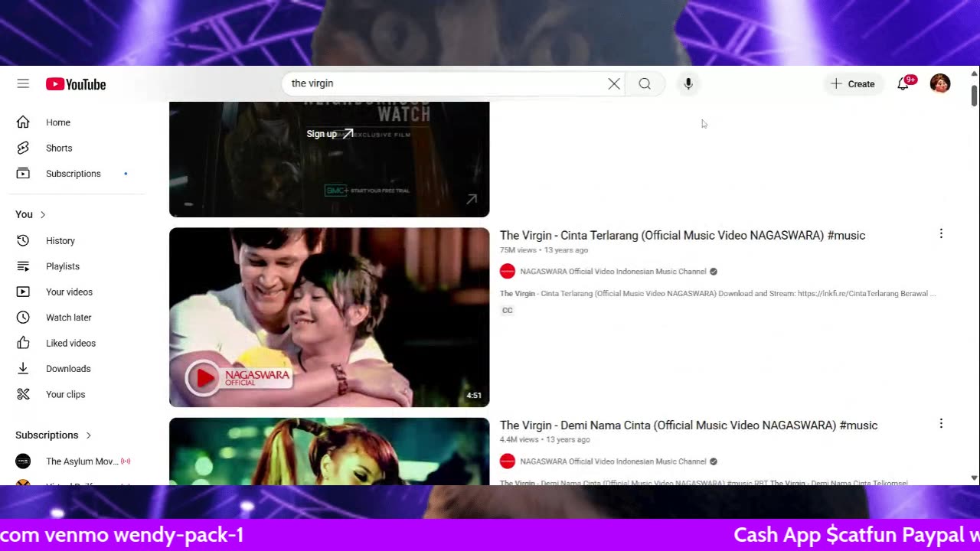
Task: Open the ad external link arrow
Action: (472, 199)
